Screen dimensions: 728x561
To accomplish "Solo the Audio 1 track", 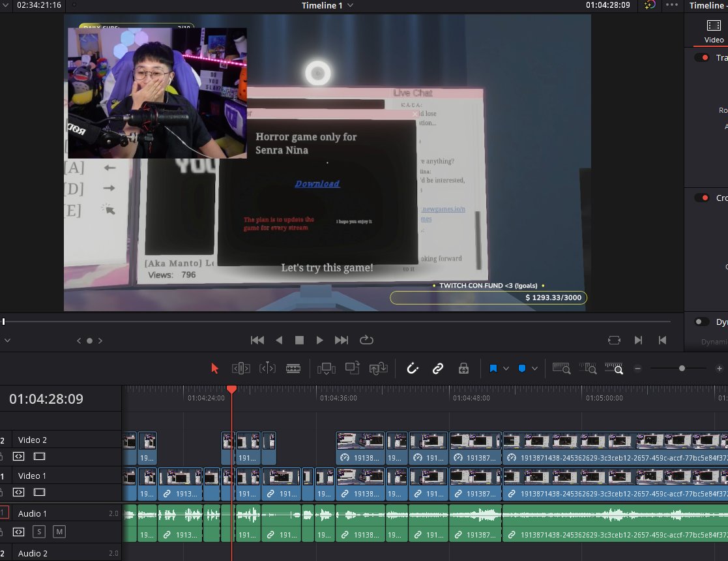I will click(39, 532).
